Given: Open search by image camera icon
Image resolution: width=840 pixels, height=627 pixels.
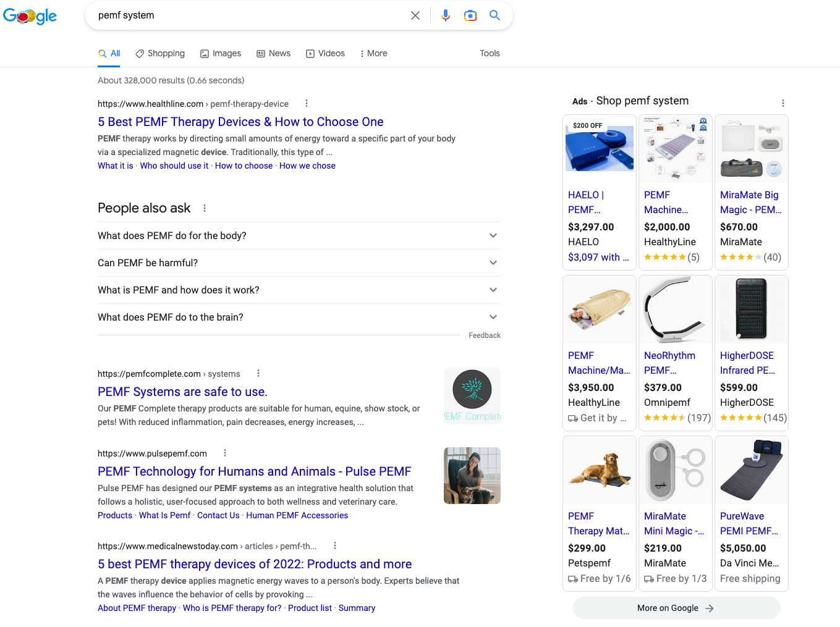Looking at the screenshot, I should pos(470,15).
